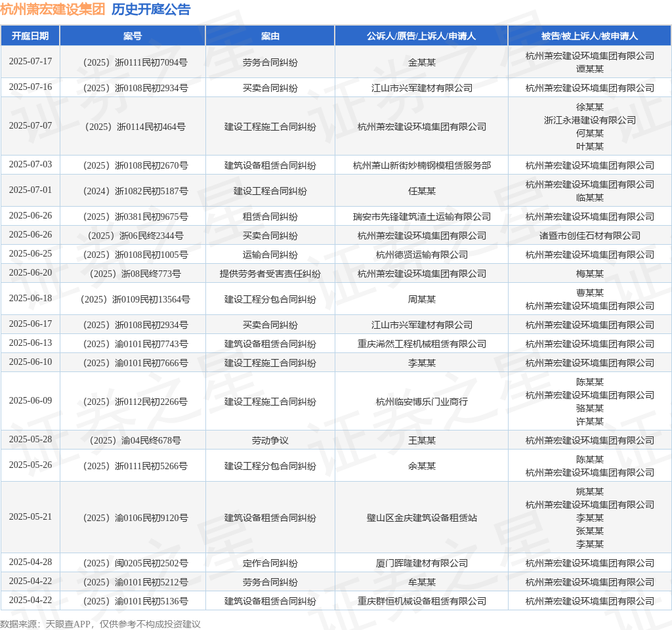Viewport: 672px width, 630px height.
Task: Select case number (2025)浙0111民初5266号
Action: (135, 467)
